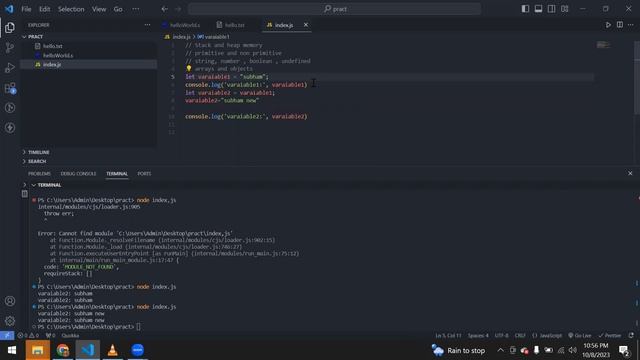Close the terminal panel
This screenshot has width=640, height=360.
pos(630,173)
